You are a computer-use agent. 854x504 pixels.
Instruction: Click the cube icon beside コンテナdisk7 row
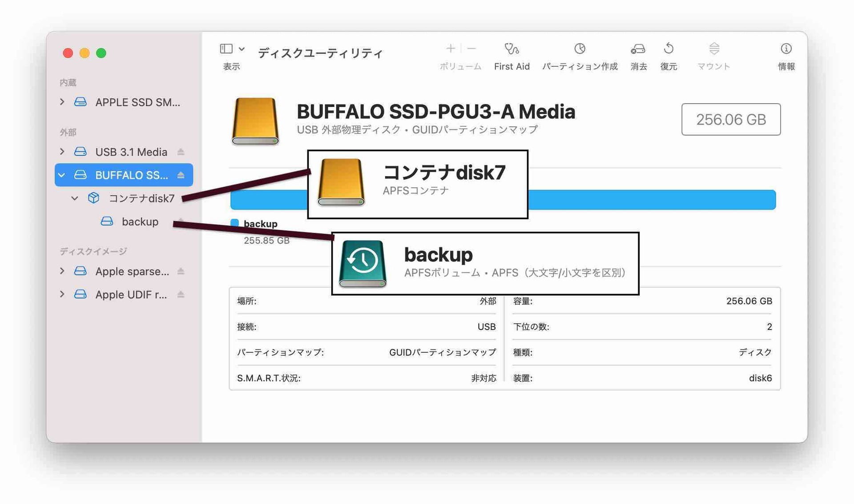93,198
